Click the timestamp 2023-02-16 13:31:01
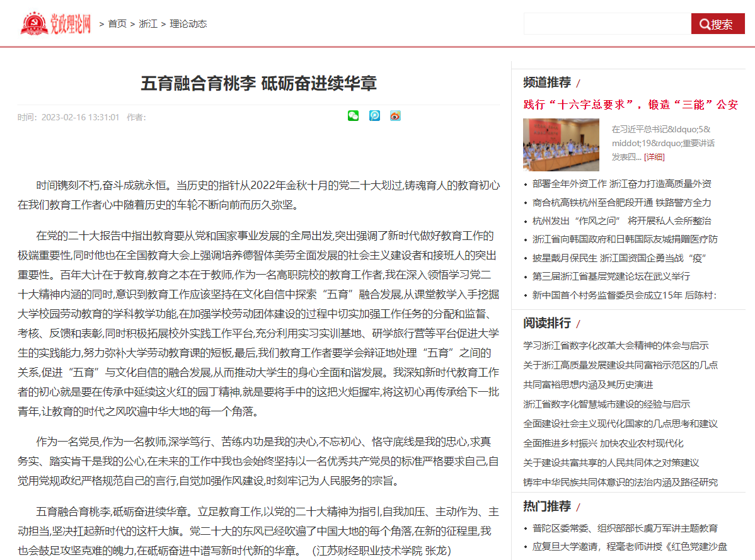755x560 pixels. tap(80, 117)
